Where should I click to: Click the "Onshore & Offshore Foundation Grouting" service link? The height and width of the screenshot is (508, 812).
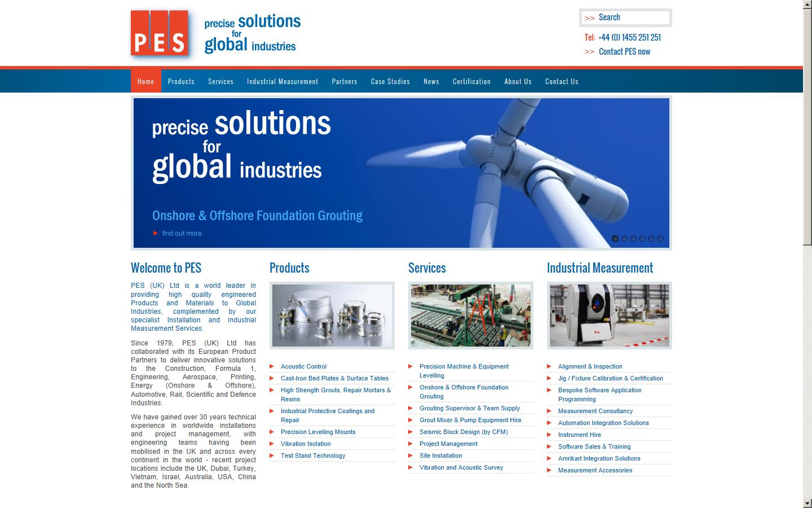[x=464, y=392]
